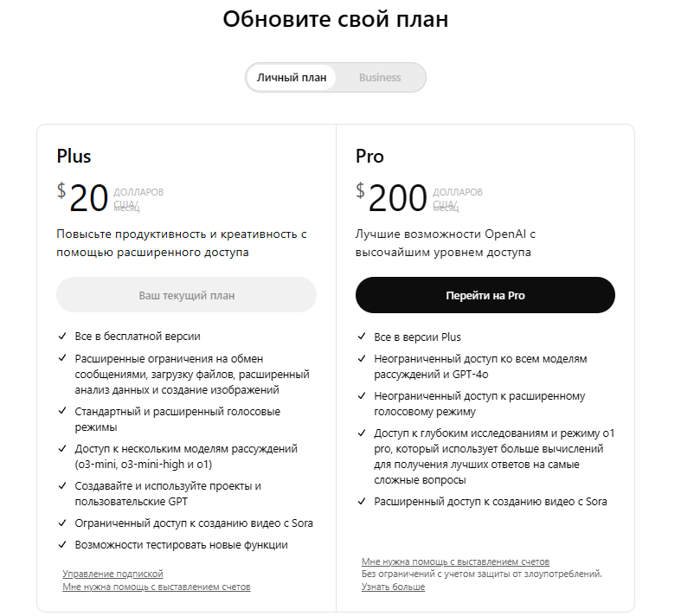Click checkmark beside Стандартный и расширенный голосовые режимы
The height and width of the screenshot is (616, 681).
pos(62,411)
